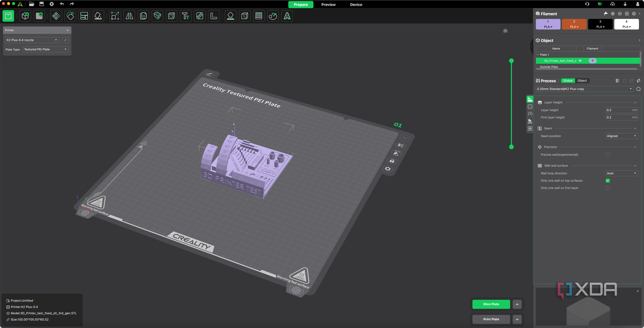Uncheck Only one wall on top surfaces
Screen dimensions: 644x328
[608, 181]
